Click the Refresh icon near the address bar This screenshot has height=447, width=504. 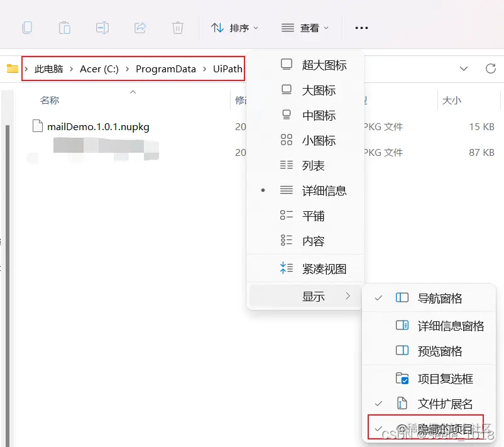pos(491,69)
